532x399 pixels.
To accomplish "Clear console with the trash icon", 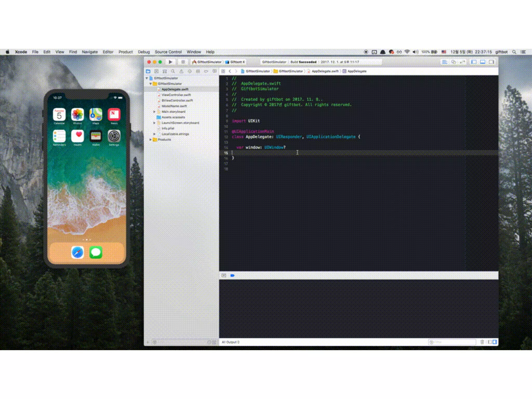I will (482, 342).
